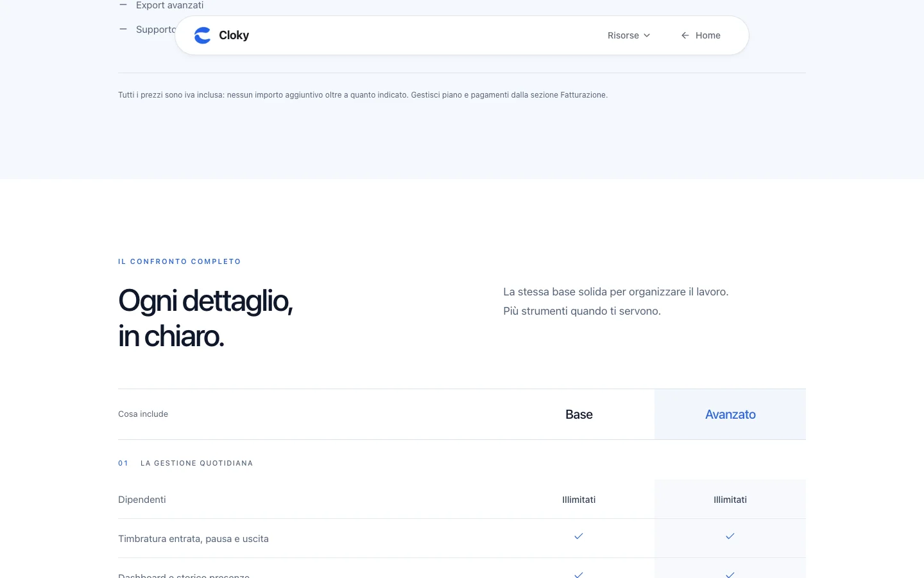Screen dimensions: 924x578
Task: Click the 'Cosa include' table header
Action: pyautogui.click(x=143, y=414)
